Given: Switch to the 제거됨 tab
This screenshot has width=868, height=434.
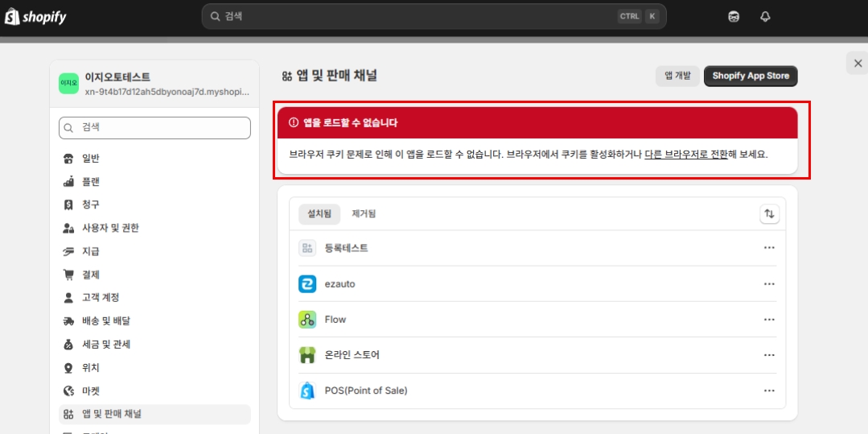Looking at the screenshot, I should (364, 213).
